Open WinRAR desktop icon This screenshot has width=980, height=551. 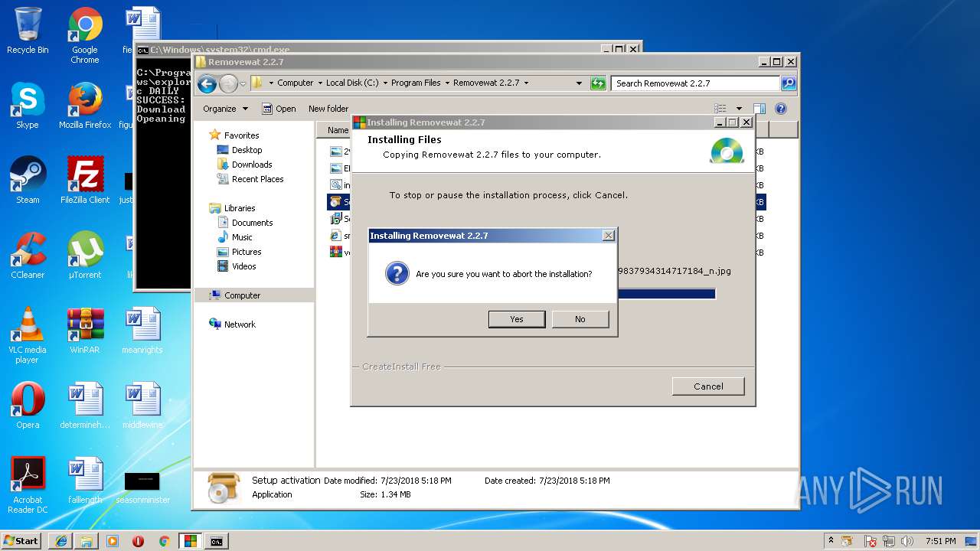85,331
